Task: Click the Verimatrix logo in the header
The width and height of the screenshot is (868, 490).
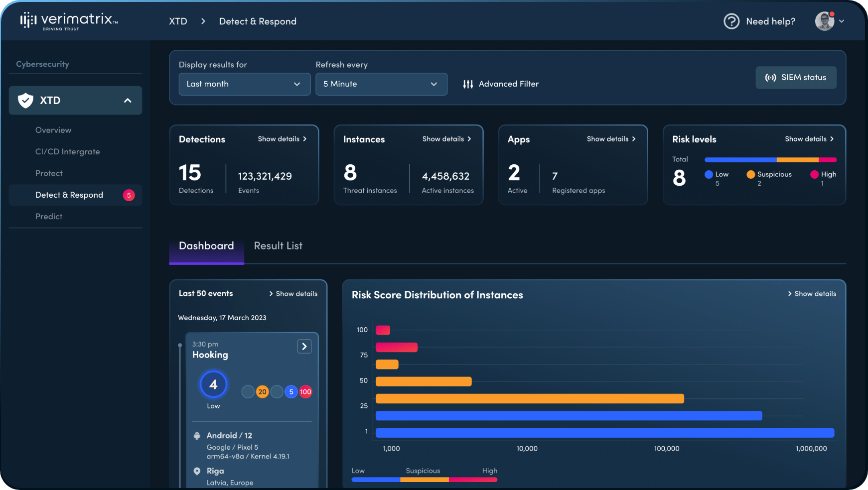Action: pyautogui.click(x=67, y=21)
